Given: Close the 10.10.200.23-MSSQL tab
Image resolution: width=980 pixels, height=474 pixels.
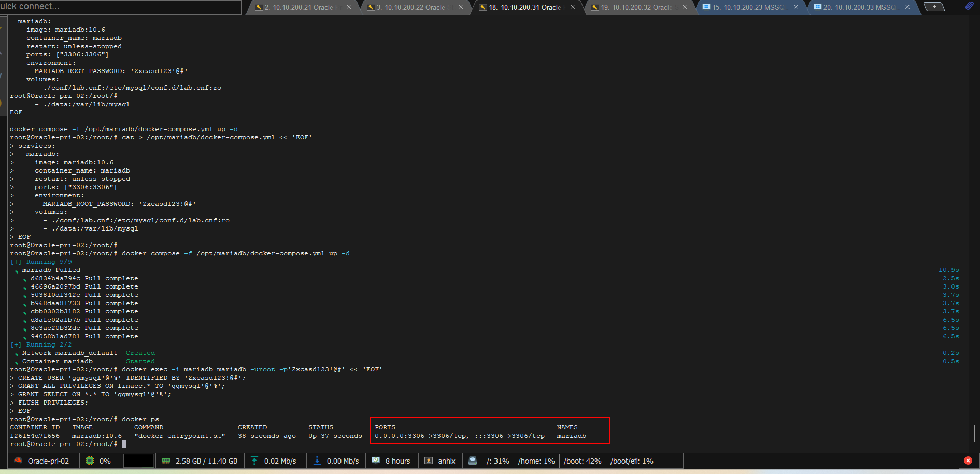Looking at the screenshot, I should click(x=796, y=7).
